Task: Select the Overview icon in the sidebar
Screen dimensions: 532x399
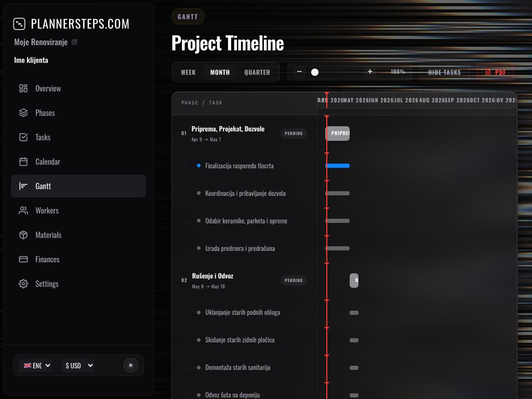Action: [x=23, y=88]
